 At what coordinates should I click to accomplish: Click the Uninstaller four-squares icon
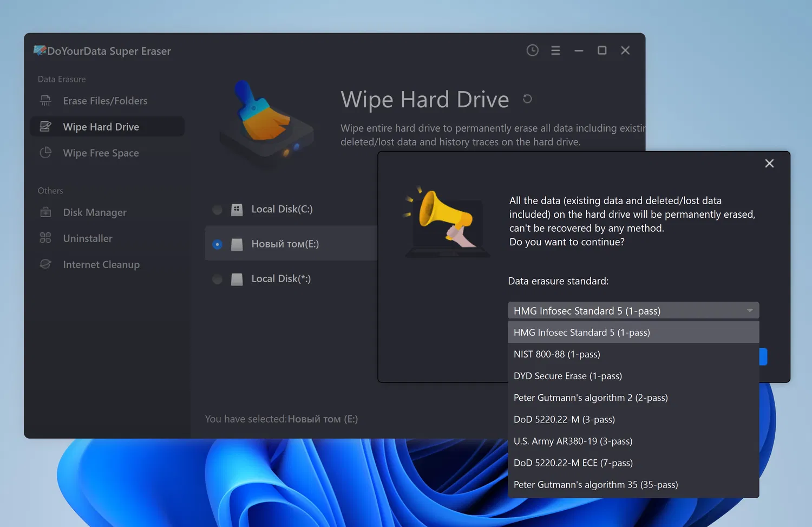(46, 238)
